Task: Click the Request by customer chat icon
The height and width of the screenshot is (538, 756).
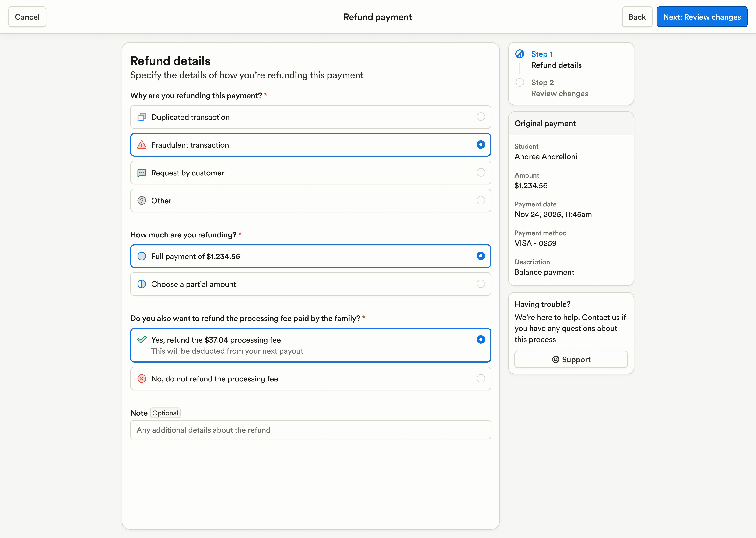Action: click(x=142, y=173)
